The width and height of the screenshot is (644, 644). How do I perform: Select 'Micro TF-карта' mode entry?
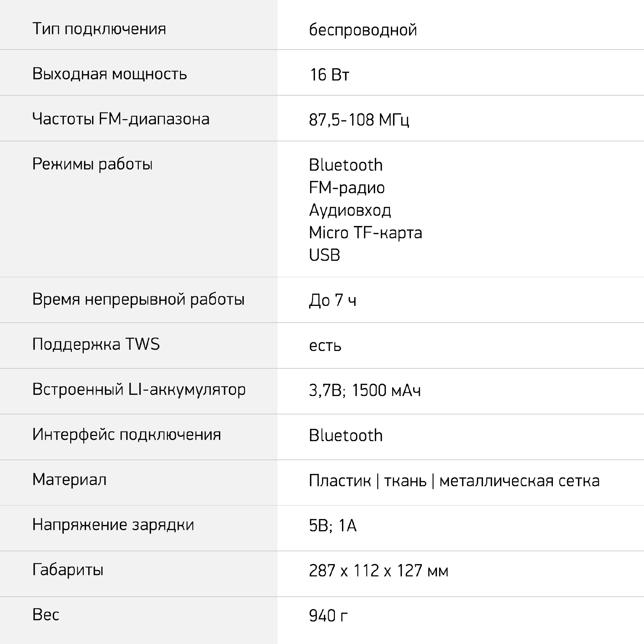pyautogui.click(x=365, y=233)
